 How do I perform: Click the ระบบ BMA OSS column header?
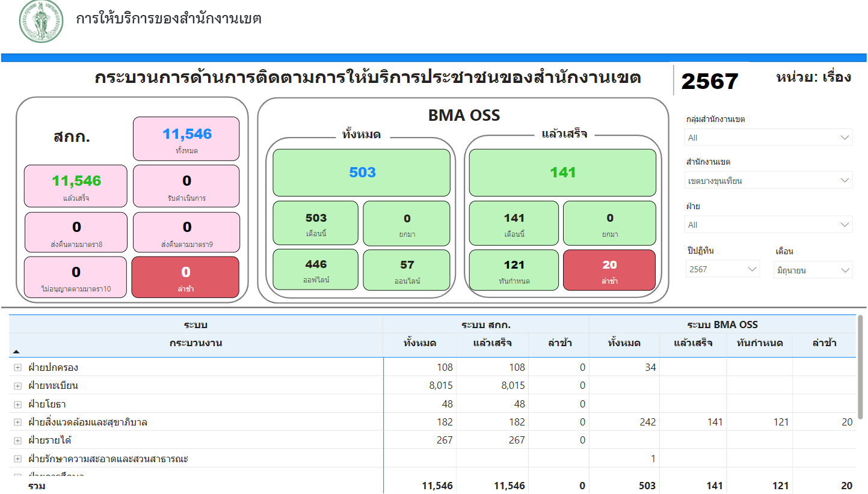(722, 325)
